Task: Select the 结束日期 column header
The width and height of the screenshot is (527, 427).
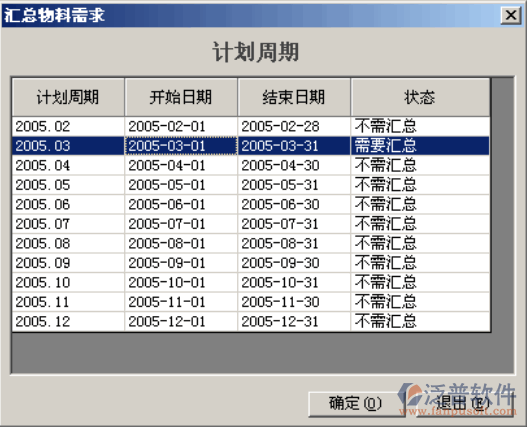Action: [x=294, y=98]
